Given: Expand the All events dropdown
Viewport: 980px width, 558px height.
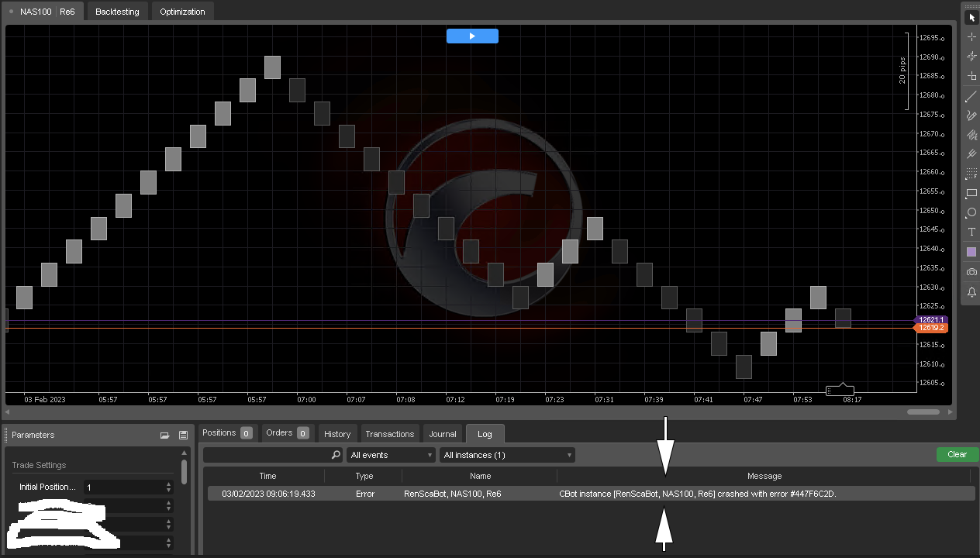Looking at the screenshot, I should (391, 455).
